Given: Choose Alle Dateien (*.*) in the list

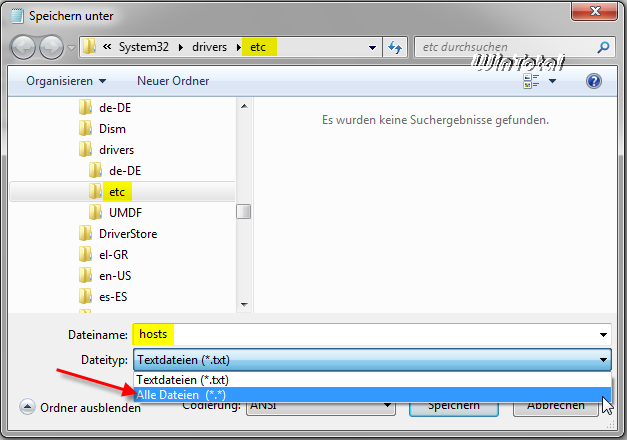Looking at the screenshot, I should pyautogui.click(x=372, y=395).
